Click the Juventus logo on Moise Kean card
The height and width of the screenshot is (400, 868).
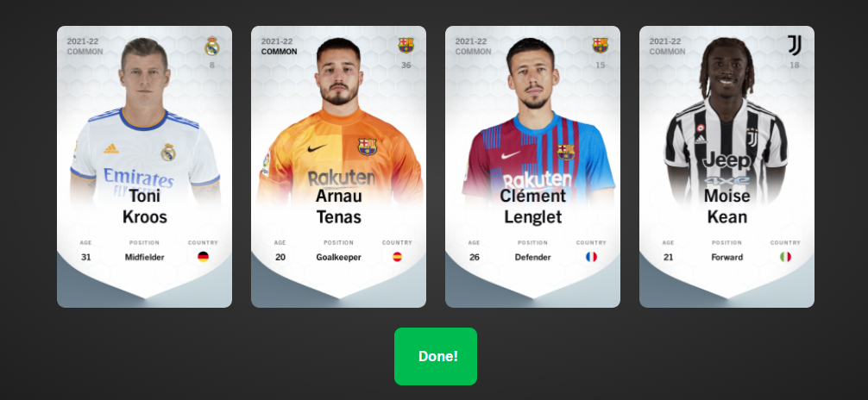pos(795,46)
